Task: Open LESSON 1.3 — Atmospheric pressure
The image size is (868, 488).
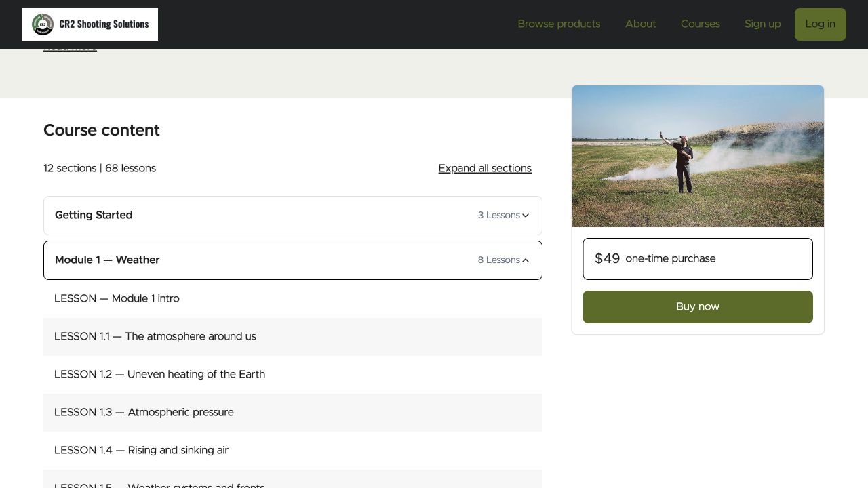Action: [293, 412]
